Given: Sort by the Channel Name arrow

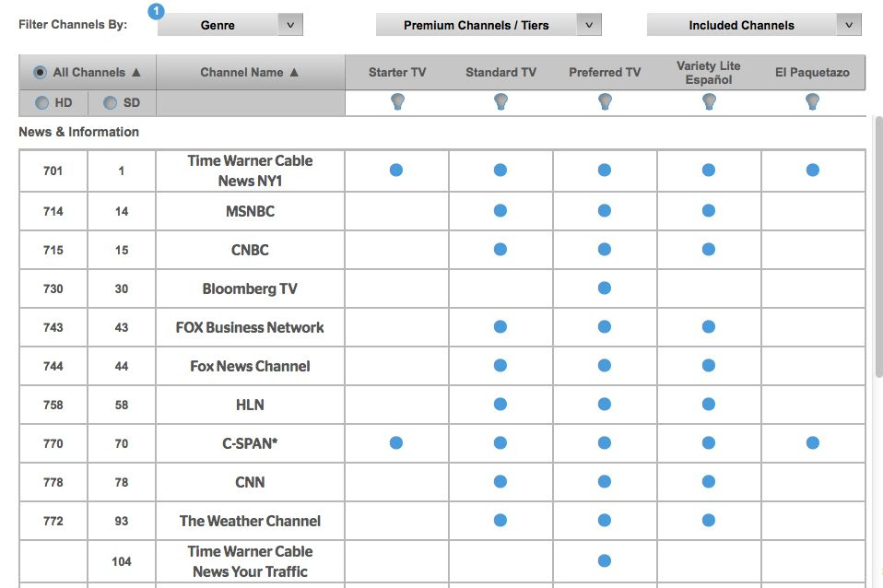Looking at the screenshot, I should pyautogui.click(x=294, y=72).
